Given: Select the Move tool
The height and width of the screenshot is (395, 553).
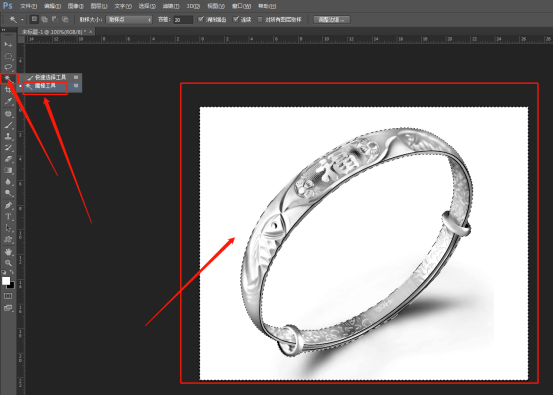Looking at the screenshot, I should 8,44.
